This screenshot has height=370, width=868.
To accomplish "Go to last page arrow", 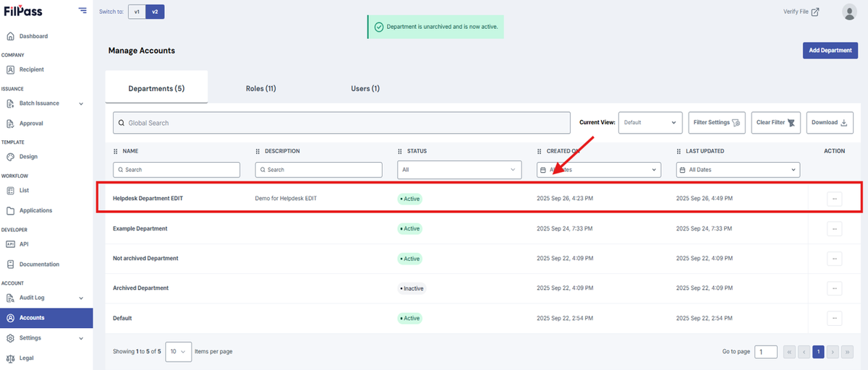I will [x=847, y=352].
